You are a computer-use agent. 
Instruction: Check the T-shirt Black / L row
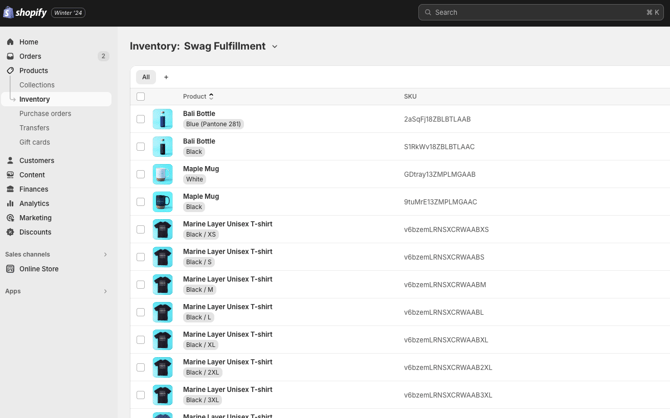pyautogui.click(x=141, y=312)
